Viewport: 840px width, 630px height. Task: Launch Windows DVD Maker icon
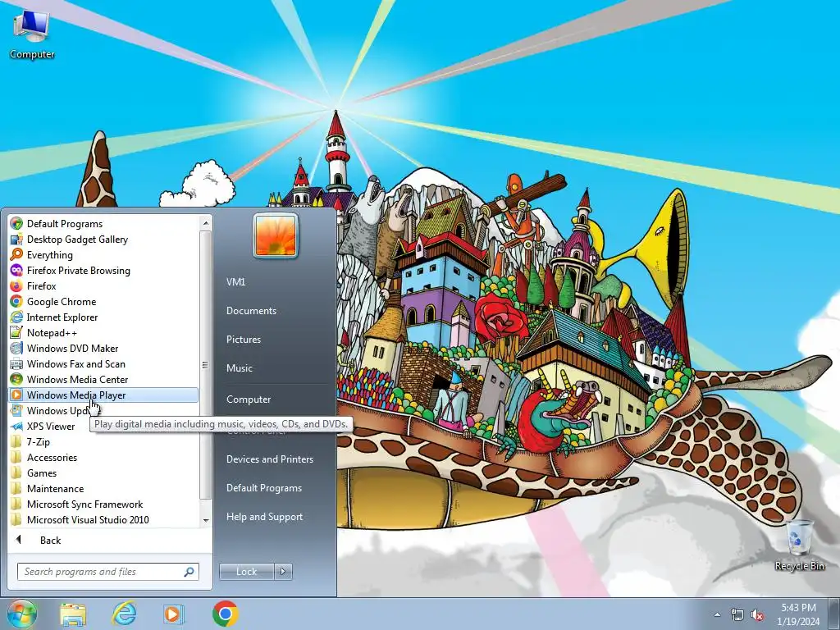coord(16,348)
